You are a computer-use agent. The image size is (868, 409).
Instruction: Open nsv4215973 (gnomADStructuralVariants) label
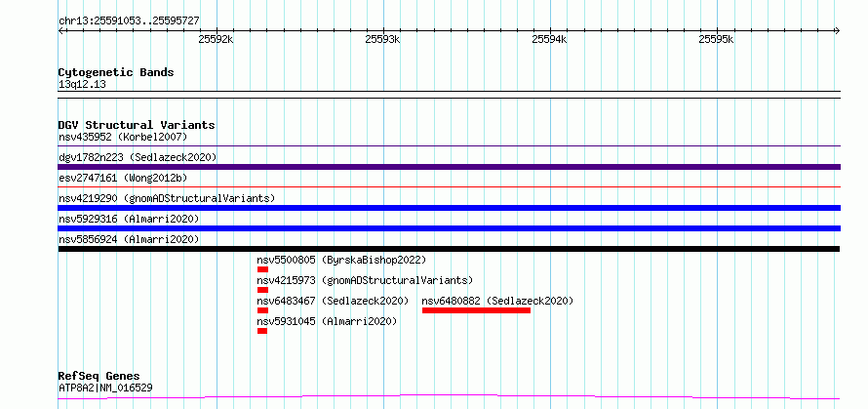click(x=365, y=280)
